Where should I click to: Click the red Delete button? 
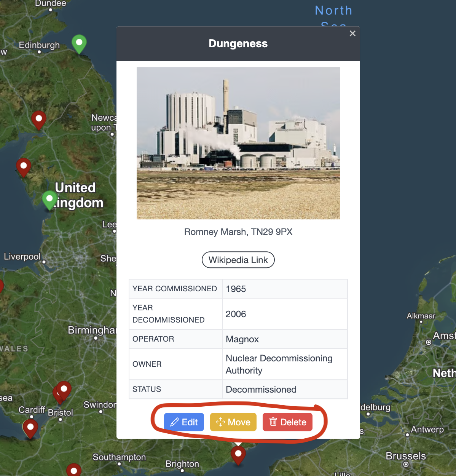pyautogui.click(x=287, y=422)
